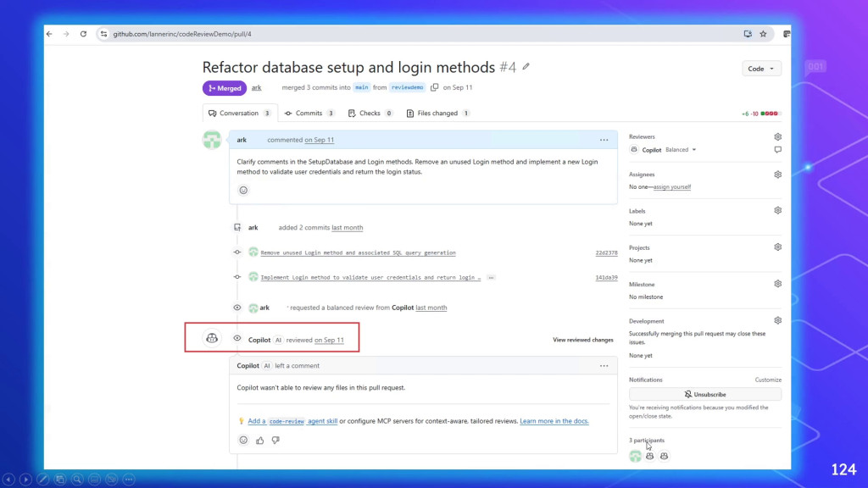Copy the reviewdemo branch name
The image size is (868, 488).
[x=435, y=87]
